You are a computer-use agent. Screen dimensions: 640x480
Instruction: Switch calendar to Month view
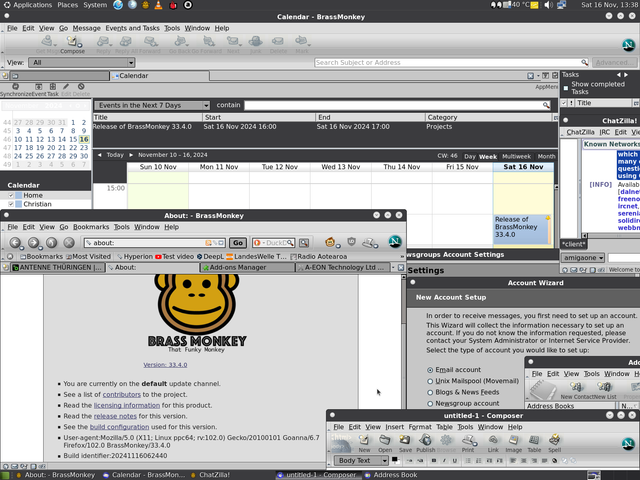(546, 156)
